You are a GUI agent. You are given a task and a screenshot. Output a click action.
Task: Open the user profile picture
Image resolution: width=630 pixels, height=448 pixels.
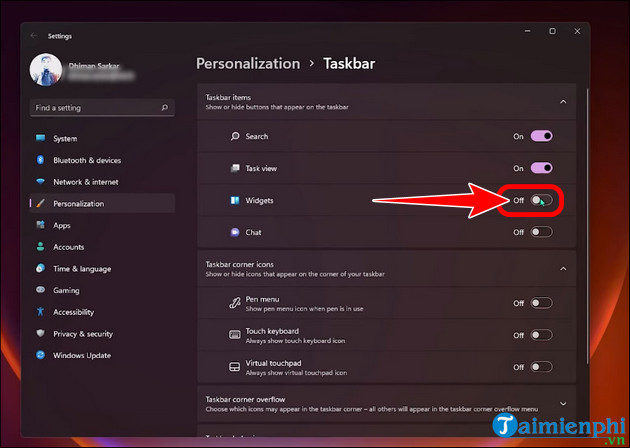[x=46, y=70]
